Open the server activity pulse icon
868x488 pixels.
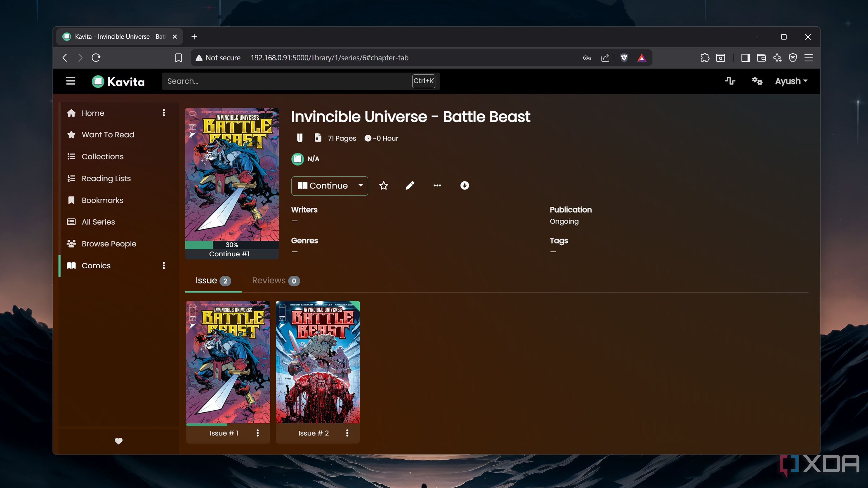pos(730,81)
